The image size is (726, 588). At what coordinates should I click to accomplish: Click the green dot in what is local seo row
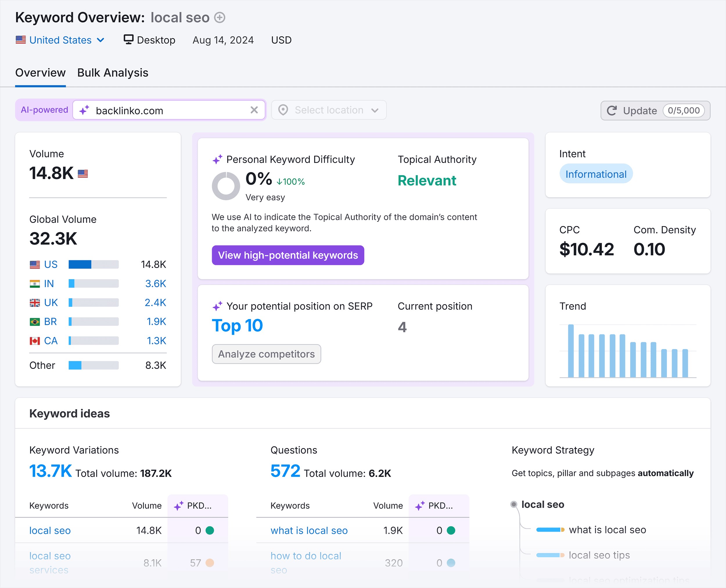point(451,530)
